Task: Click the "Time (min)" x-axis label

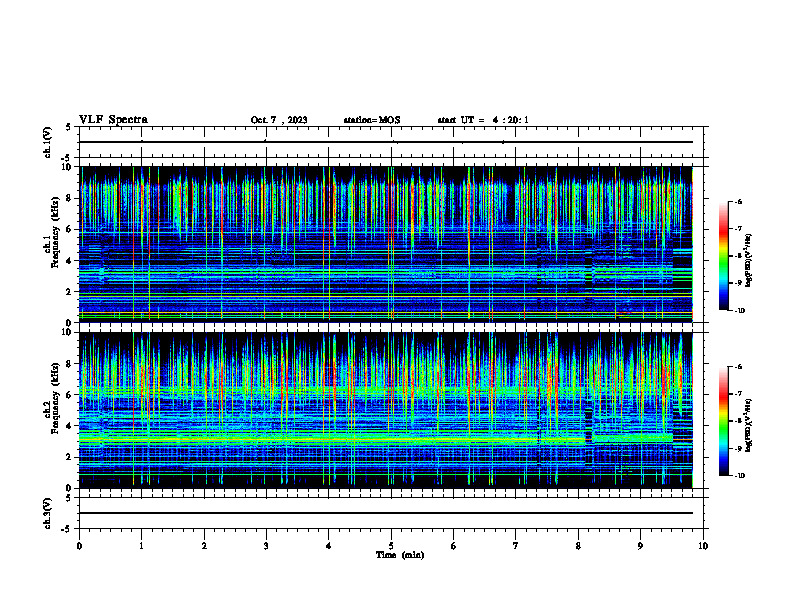Action: click(x=400, y=555)
